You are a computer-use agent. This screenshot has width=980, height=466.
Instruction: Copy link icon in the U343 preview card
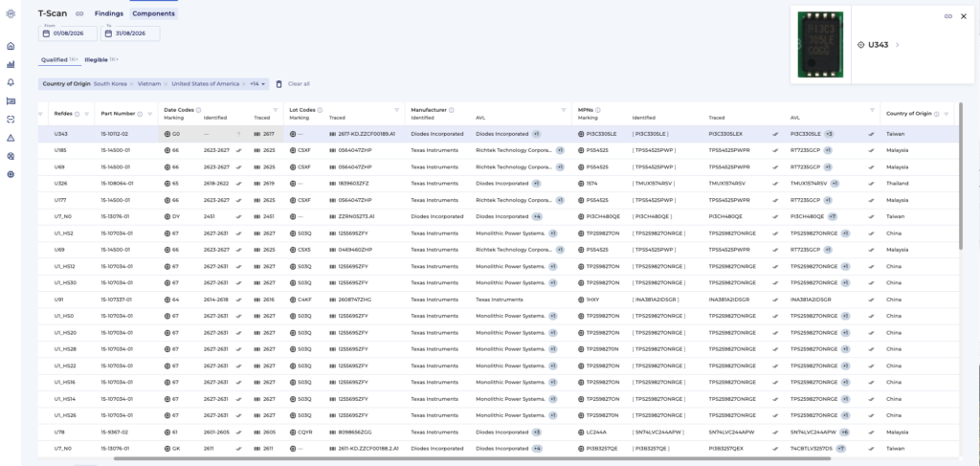click(948, 16)
